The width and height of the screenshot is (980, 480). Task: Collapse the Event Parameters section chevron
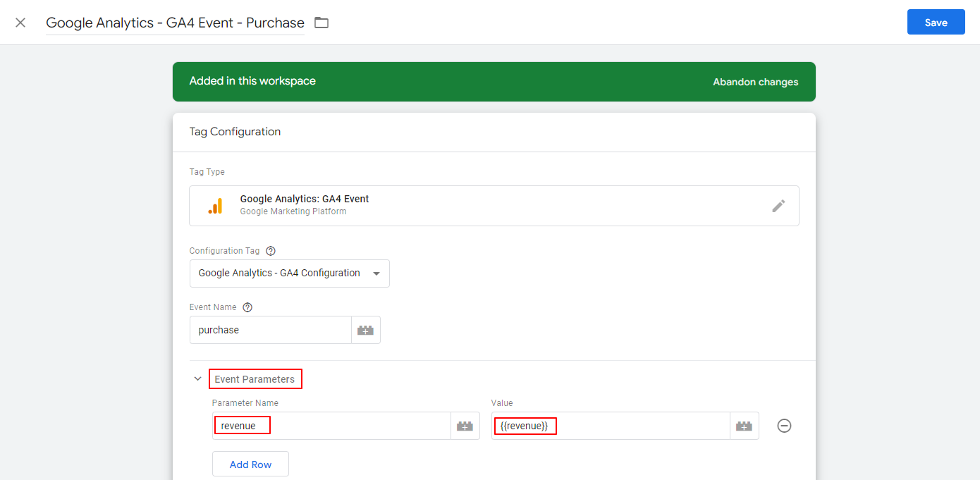pyautogui.click(x=198, y=379)
